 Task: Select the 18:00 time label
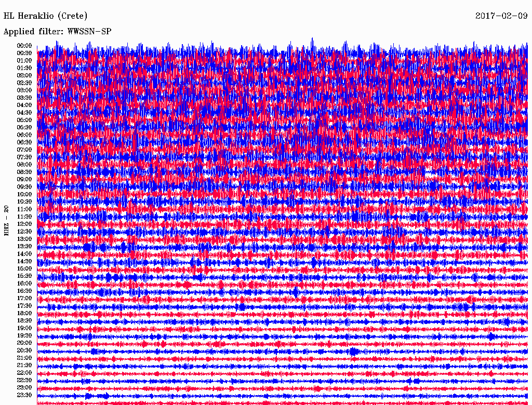point(24,313)
